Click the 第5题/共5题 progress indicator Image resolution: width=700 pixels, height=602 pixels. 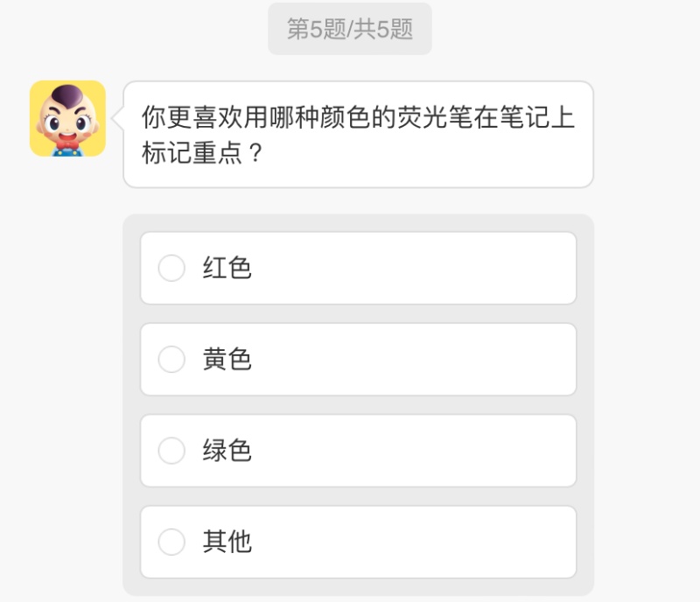350,29
